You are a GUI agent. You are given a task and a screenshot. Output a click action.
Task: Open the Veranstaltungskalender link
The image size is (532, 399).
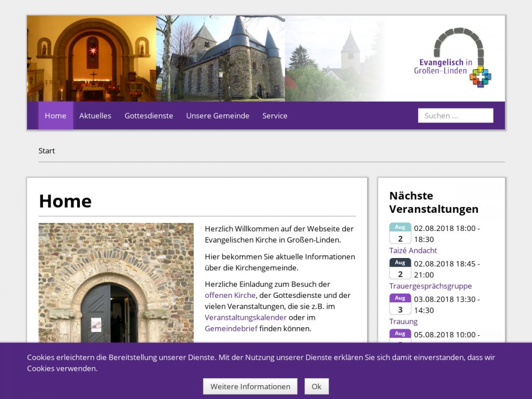(x=245, y=318)
